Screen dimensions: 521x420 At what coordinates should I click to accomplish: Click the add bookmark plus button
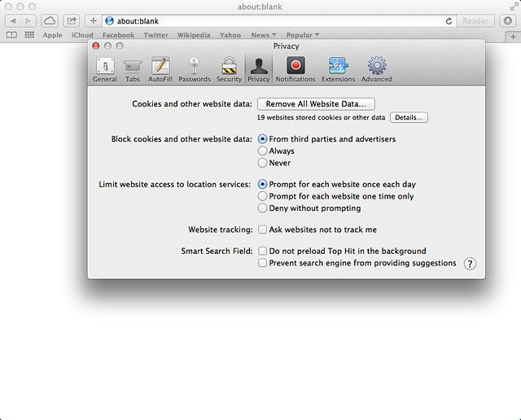pyautogui.click(x=94, y=21)
